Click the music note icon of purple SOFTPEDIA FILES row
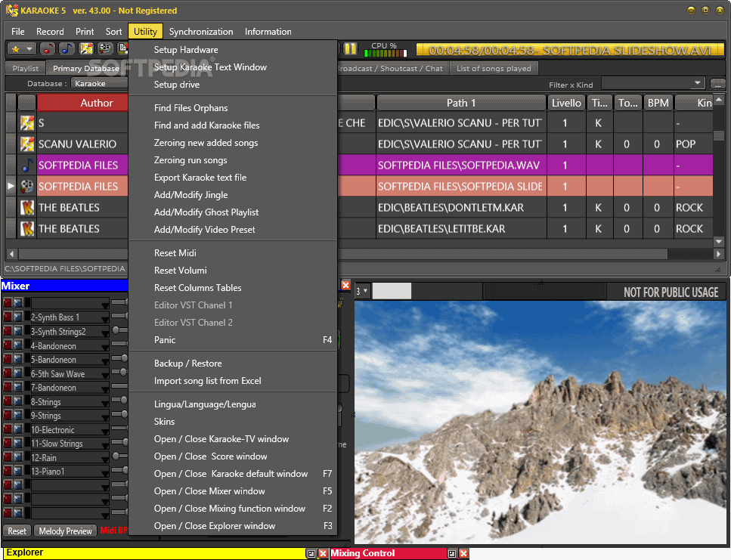This screenshot has height=560, width=731. (x=27, y=165)
